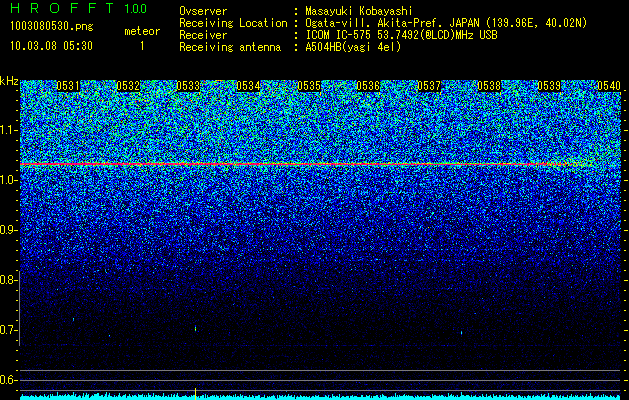Click the HROFFT 1.0.0 title text

tap(78, 8)
